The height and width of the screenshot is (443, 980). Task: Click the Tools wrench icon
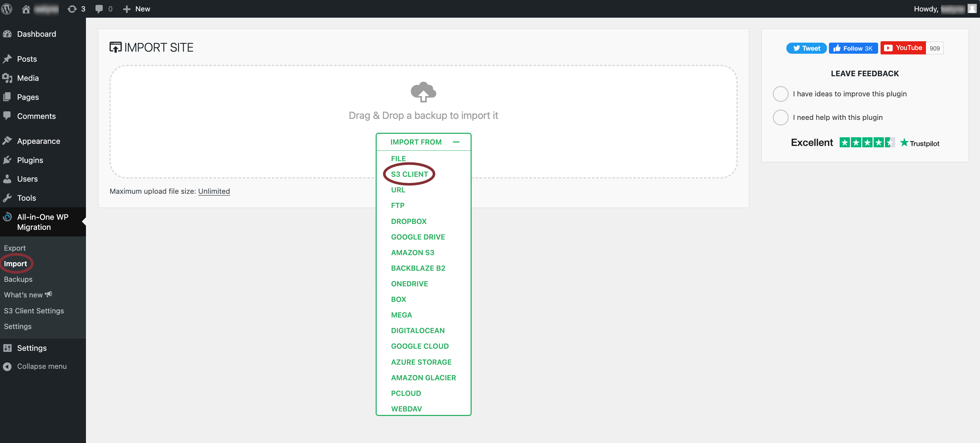point(7,198)
